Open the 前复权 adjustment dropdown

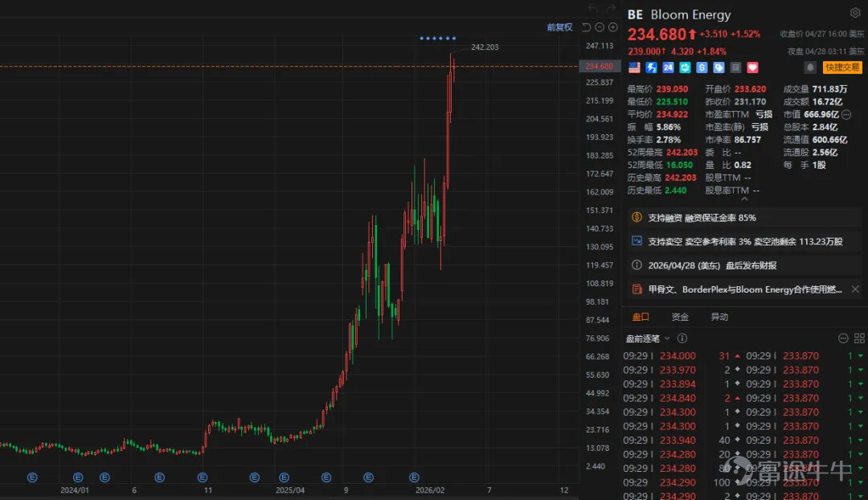[559, 27]
